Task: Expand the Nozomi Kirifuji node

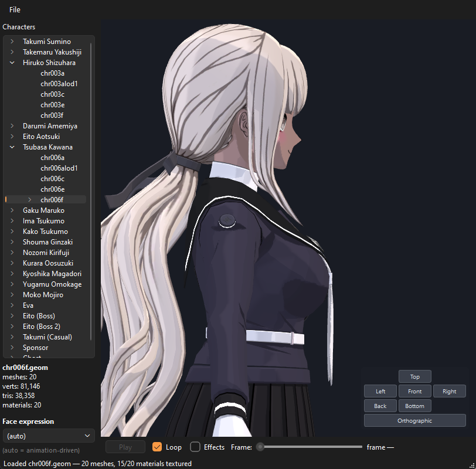Action: pyautogui.click(x=12, y=252)
